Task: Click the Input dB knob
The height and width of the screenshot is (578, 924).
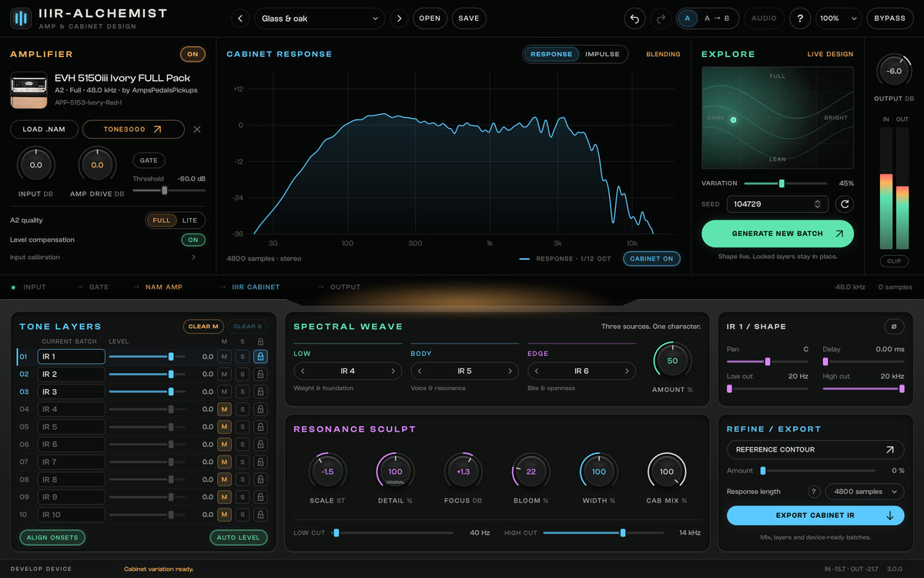Action: 35,165
